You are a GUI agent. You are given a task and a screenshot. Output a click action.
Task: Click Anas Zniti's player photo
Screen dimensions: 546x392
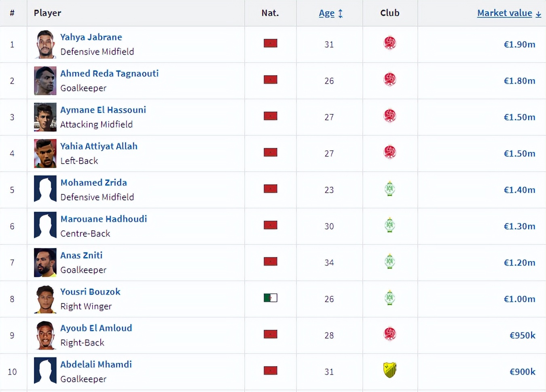[x=45, y=263]
